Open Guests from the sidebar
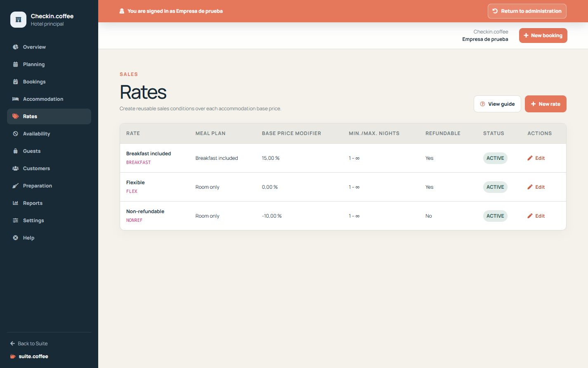Screen dimensions: 588x368 click(49, 151)
